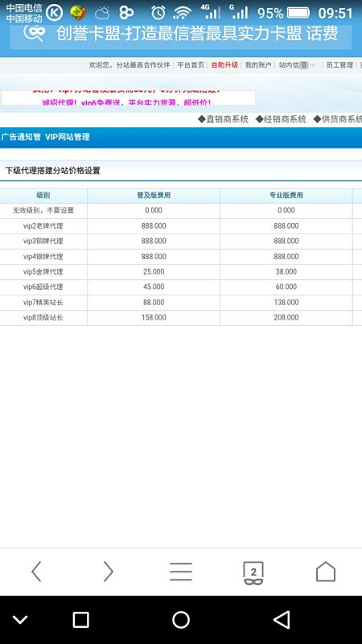Click vip2 普及版 price 888.000
This screenshot has height=644, width=362.
(154, 226)
